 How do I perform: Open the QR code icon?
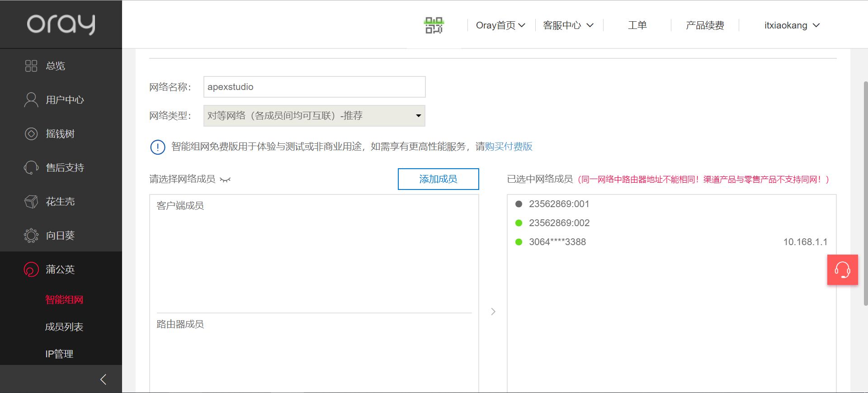click(x=434, y=25)
